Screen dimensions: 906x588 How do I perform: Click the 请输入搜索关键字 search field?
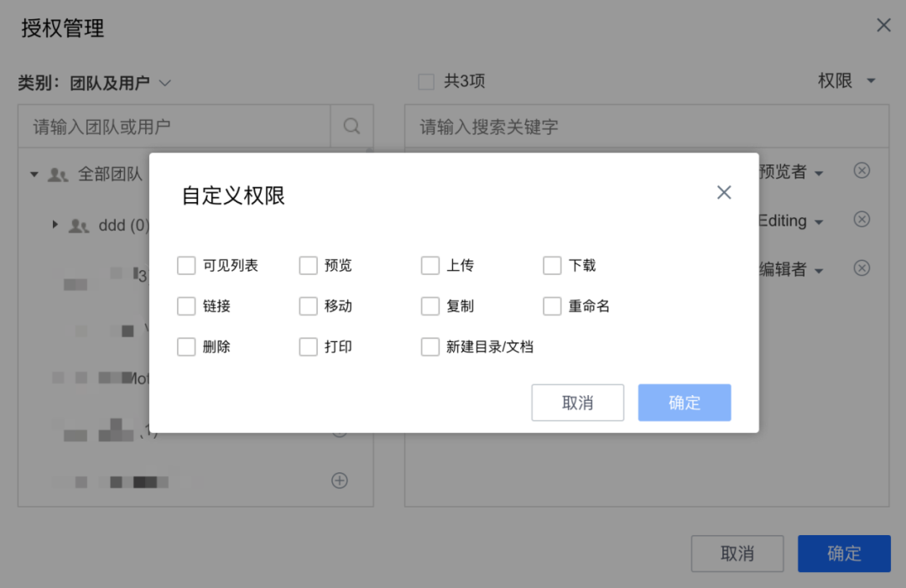click(647, 127)
